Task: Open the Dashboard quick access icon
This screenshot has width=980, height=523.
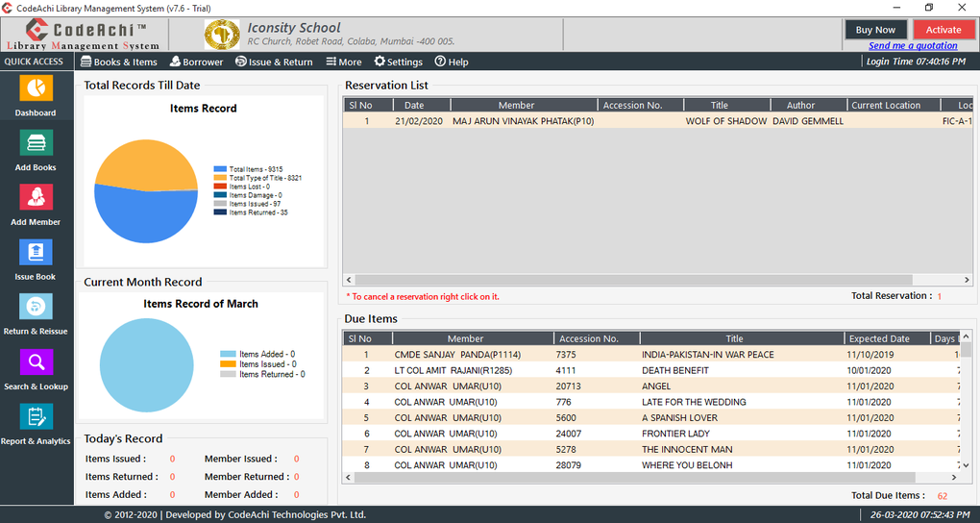Action: [36, 89]
